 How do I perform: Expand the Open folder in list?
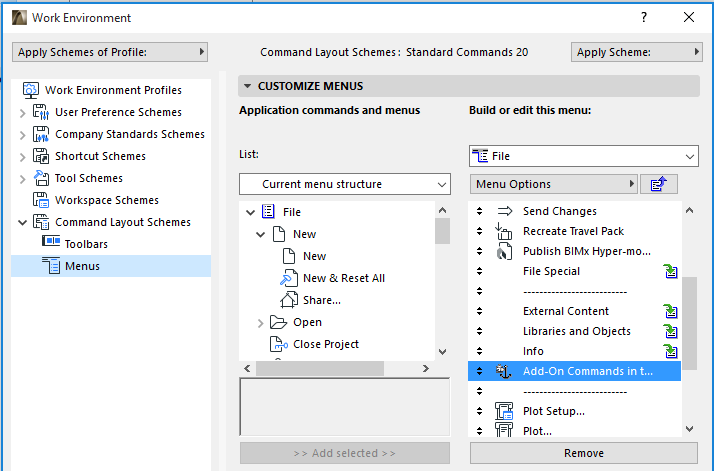point(261,322)
